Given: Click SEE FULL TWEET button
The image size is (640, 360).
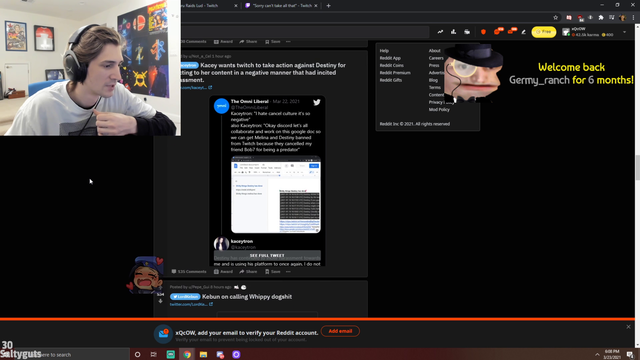Looking at the screenshot, I should 267,256.
